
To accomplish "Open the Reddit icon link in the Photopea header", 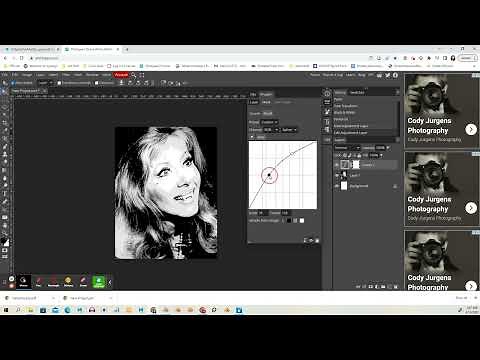I will coord(379,75).
